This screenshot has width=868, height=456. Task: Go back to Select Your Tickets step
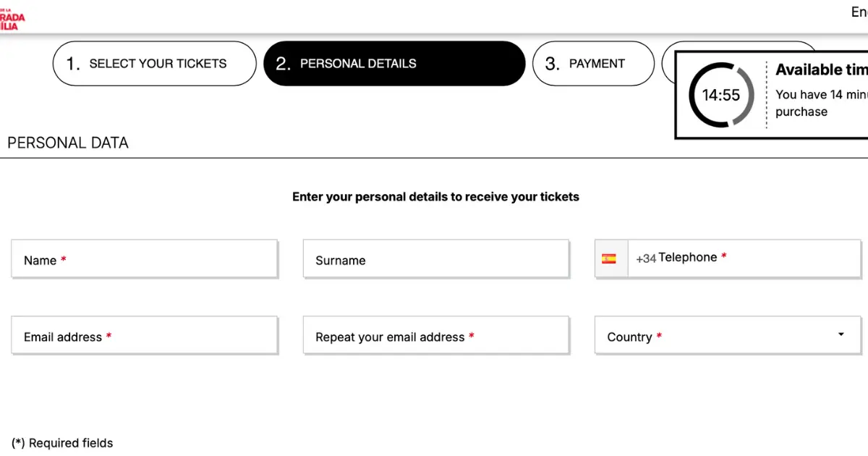click(155, 64)
